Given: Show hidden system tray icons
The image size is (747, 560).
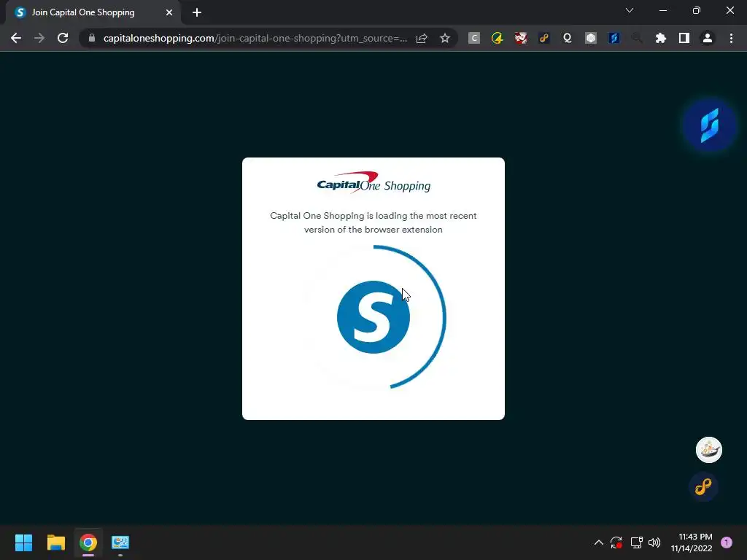Looking at the screenshot, I should pos(599,542).
